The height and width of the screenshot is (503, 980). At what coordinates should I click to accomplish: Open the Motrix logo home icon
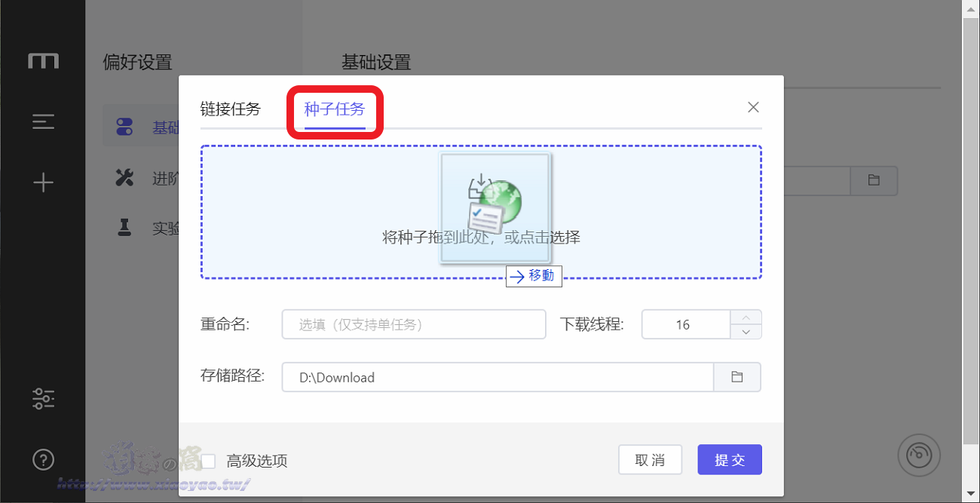tap(43, 60)
